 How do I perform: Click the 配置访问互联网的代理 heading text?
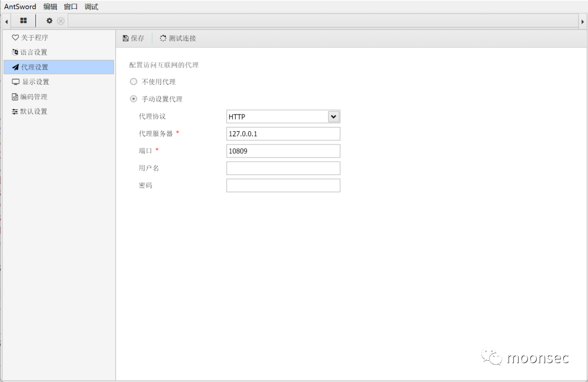point(164,65)
